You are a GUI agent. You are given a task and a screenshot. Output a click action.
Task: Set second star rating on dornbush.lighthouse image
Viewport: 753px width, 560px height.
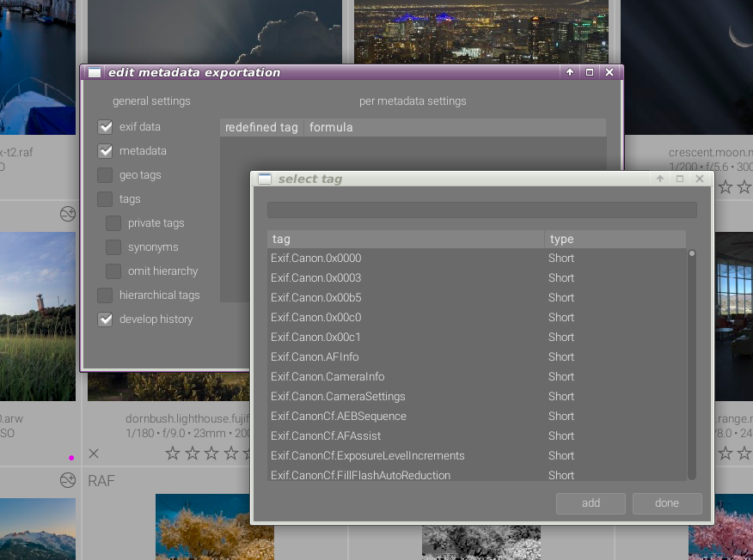click(192, 453)
